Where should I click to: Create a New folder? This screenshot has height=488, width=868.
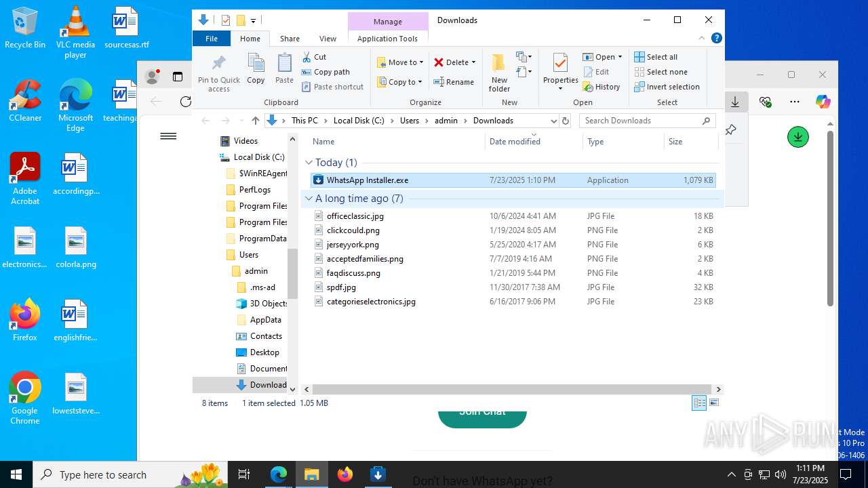pyautogui.click(x=499, y=73)
